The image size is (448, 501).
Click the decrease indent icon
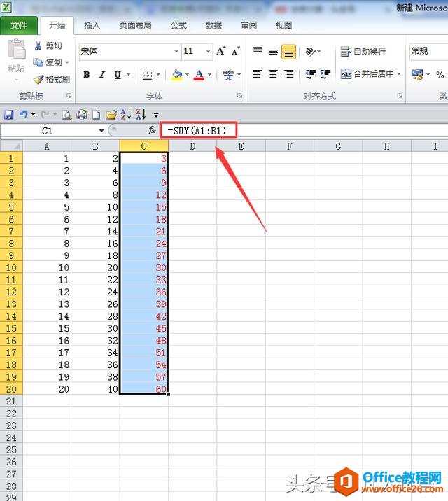310,73
